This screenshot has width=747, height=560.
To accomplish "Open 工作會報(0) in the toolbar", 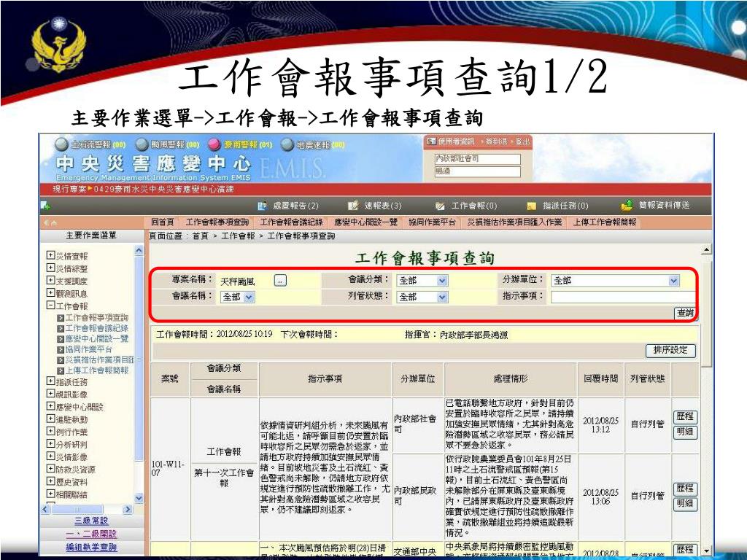I will click(x=466, y=206).
